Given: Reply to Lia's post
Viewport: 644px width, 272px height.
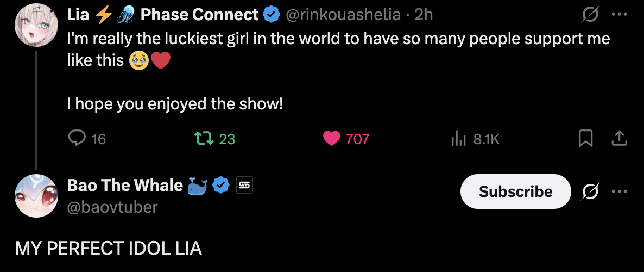Looking at the screenshot, I should 78,139.
